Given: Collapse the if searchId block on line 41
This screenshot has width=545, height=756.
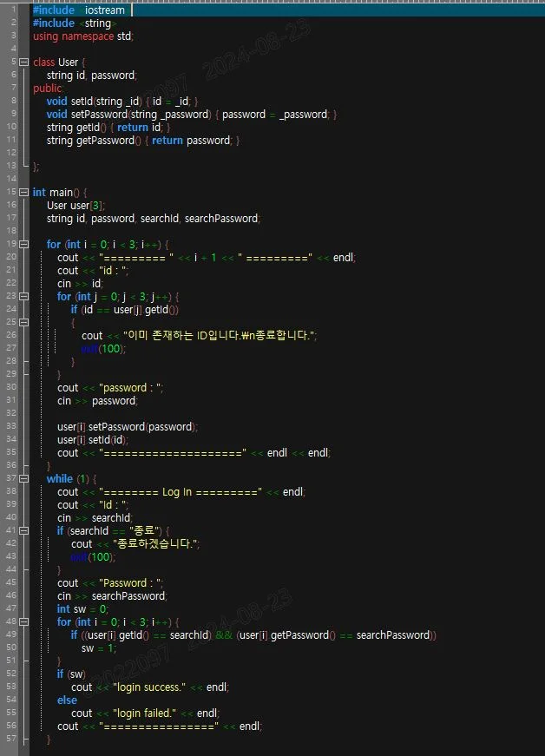Looking at the screenshot, I should pos(23,530).
